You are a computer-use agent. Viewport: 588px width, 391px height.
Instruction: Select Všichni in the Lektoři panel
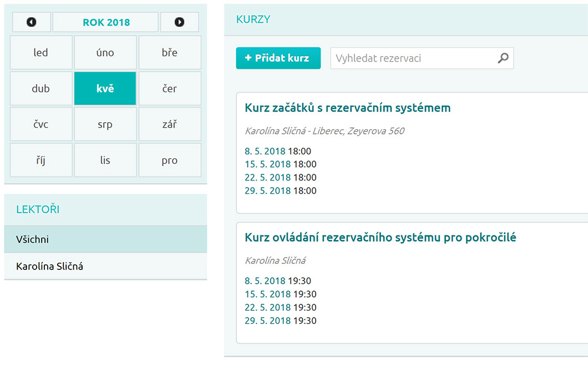(x=33, y=239)
